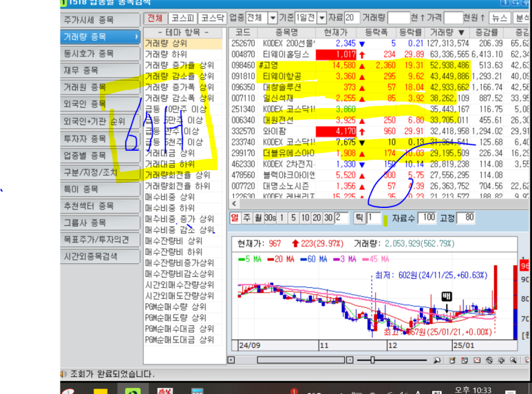Click the minute interval input showing 2
This screenshot has width=532, height=394.
(x=341, y=218)
